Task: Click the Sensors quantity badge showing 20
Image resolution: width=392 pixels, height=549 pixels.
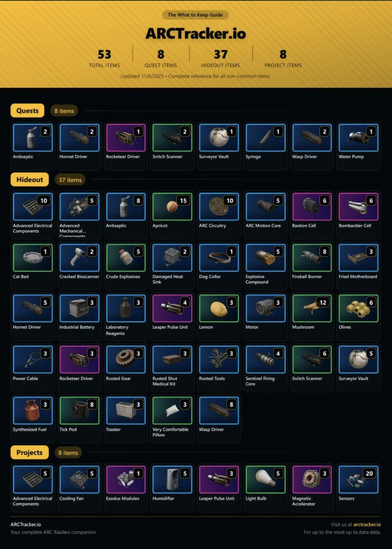Action: point(369,473)
